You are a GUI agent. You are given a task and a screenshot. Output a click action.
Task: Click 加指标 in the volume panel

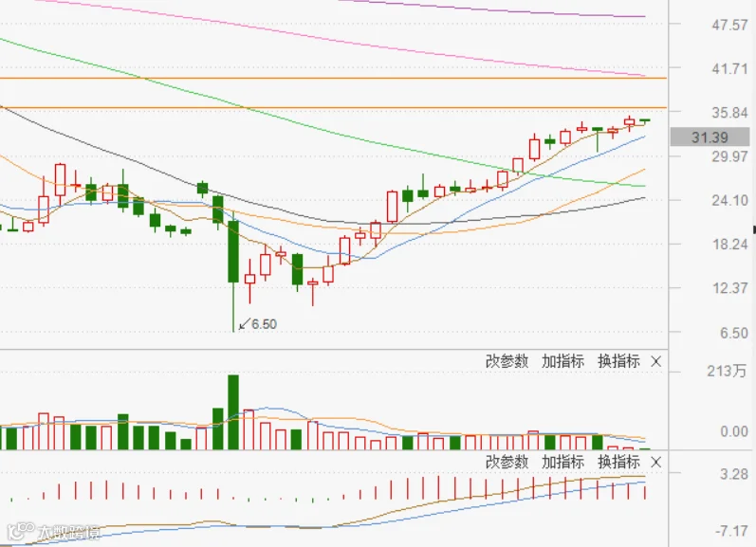[562, 361]
